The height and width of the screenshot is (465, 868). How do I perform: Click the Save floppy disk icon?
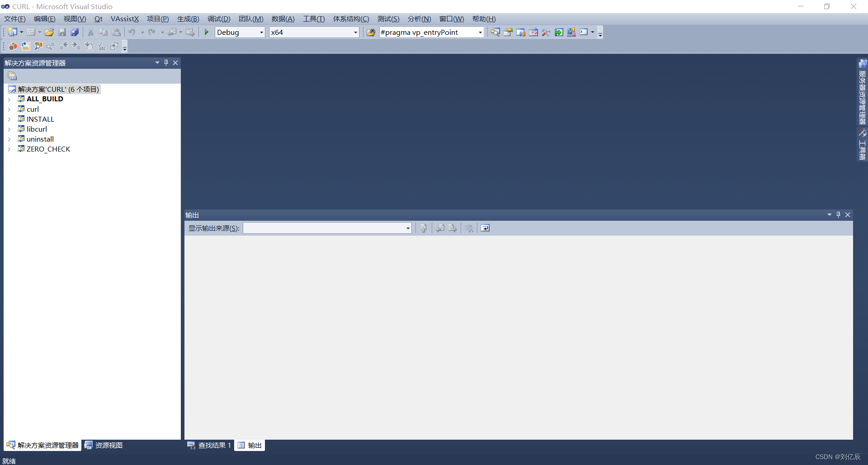pyautogui.click(x=62, y=32)
